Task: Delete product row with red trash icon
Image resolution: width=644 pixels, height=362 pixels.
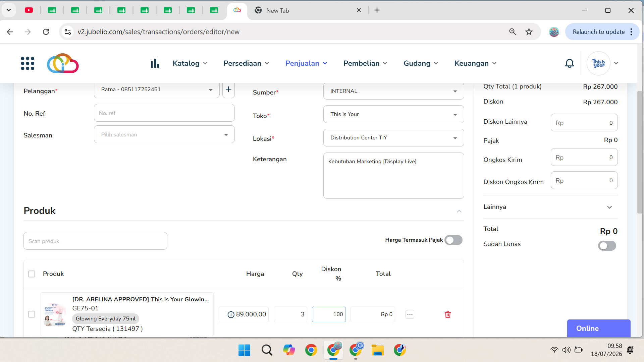Action: tap(448, 314)
